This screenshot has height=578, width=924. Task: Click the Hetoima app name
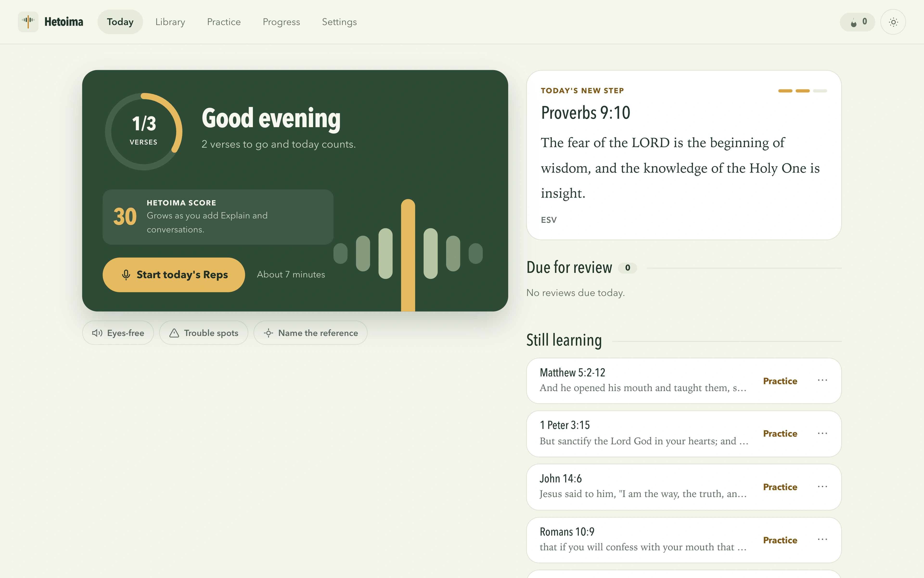pos(64,22)
